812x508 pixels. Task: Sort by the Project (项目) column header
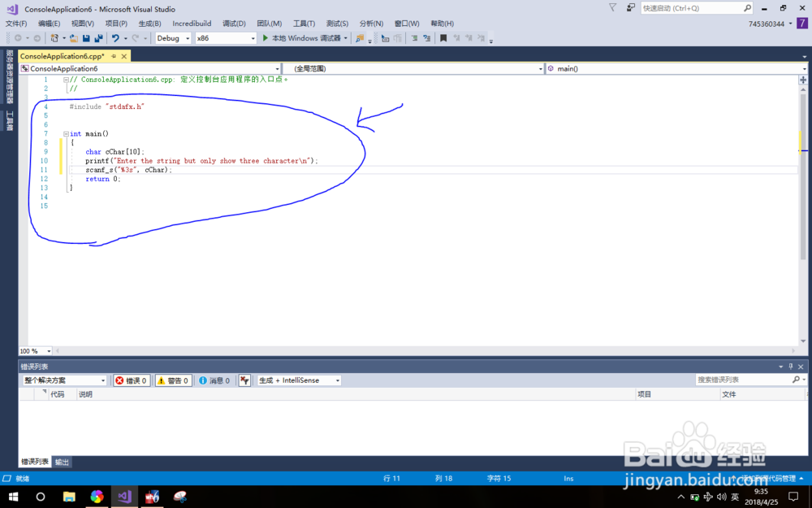pyautogui.click(x=645, y=394)
